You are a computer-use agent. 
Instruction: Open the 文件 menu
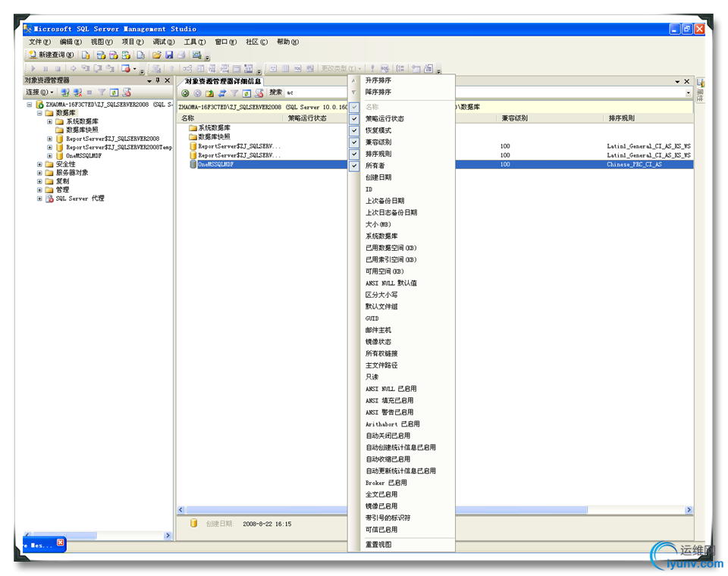tap(39, 42)
